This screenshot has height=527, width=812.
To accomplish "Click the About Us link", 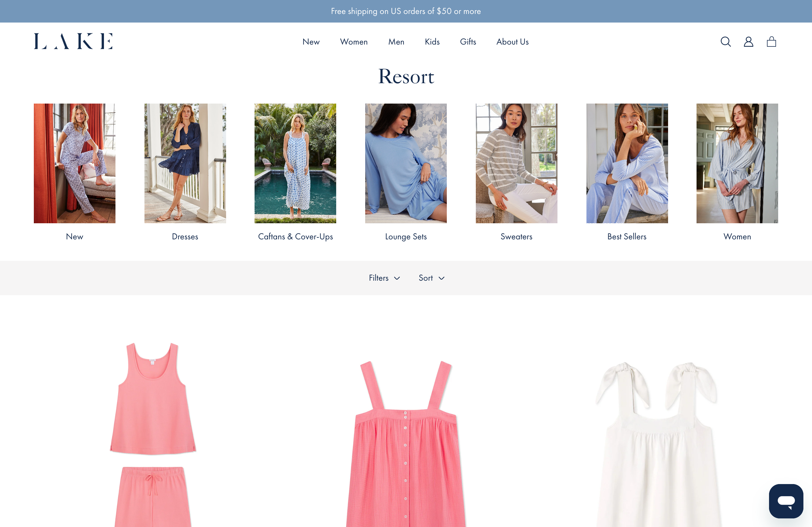I will coord(512,42).
